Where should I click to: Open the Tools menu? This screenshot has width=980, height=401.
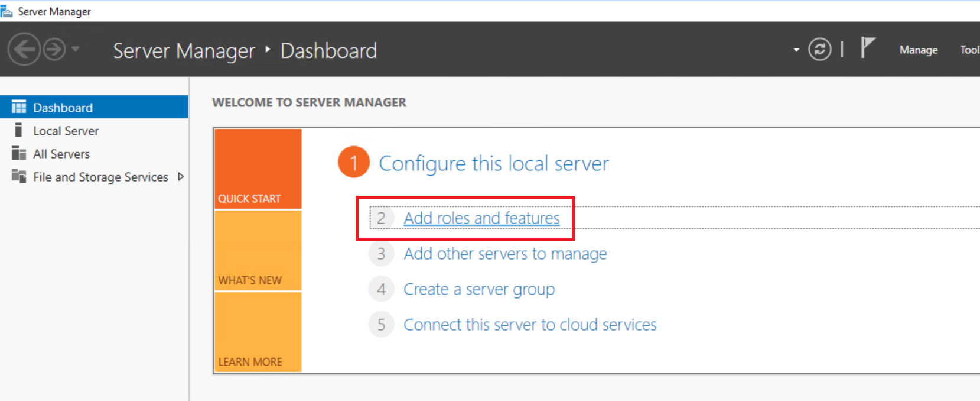969,50
